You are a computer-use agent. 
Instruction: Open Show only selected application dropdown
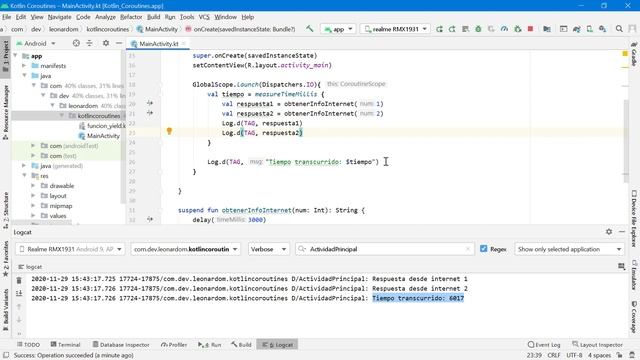pyautogui.click(x=569, y=249)
